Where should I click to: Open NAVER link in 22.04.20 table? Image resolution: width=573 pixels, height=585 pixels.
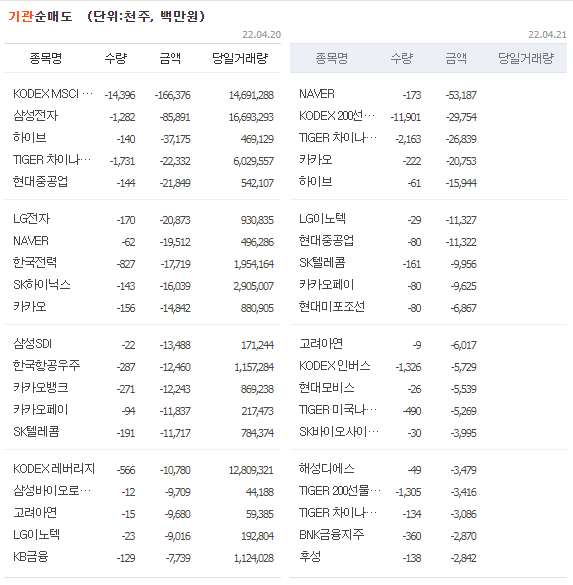(x=31, y=241)
